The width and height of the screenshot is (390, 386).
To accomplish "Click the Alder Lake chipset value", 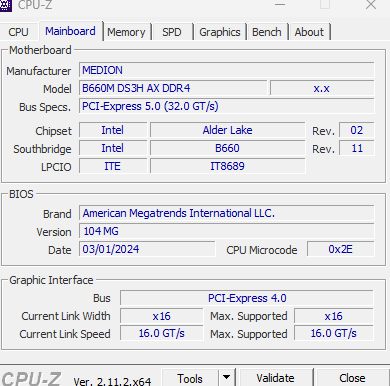I will click(228, 130).
